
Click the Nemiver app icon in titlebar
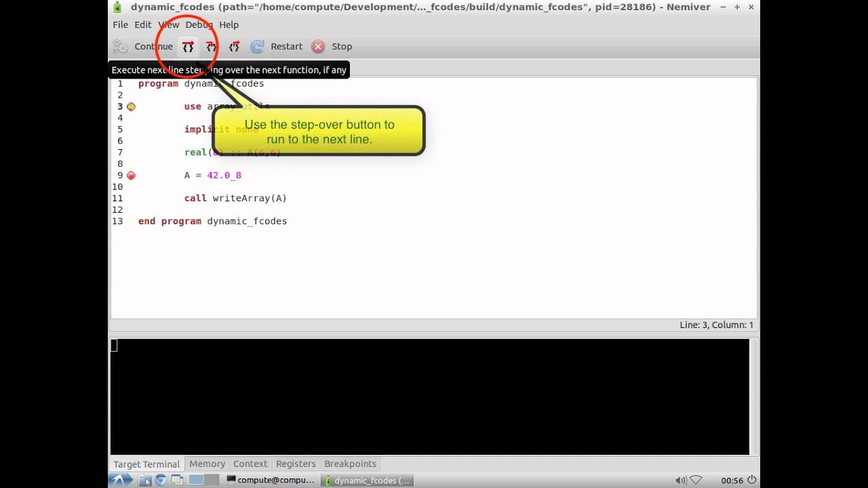click(117, 7)
